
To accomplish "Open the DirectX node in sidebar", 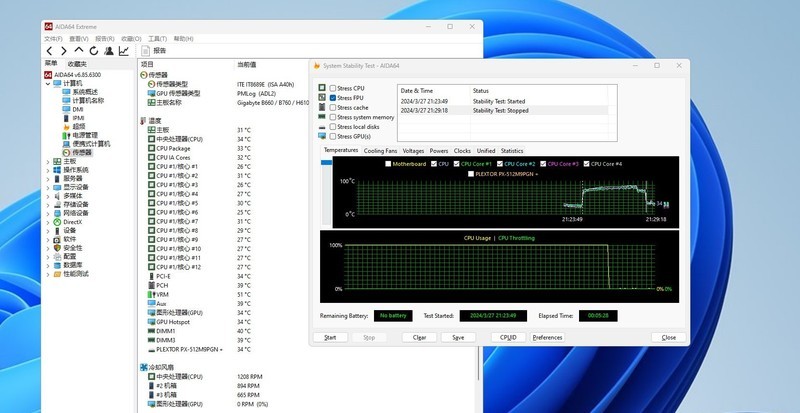I will (72, 222).
